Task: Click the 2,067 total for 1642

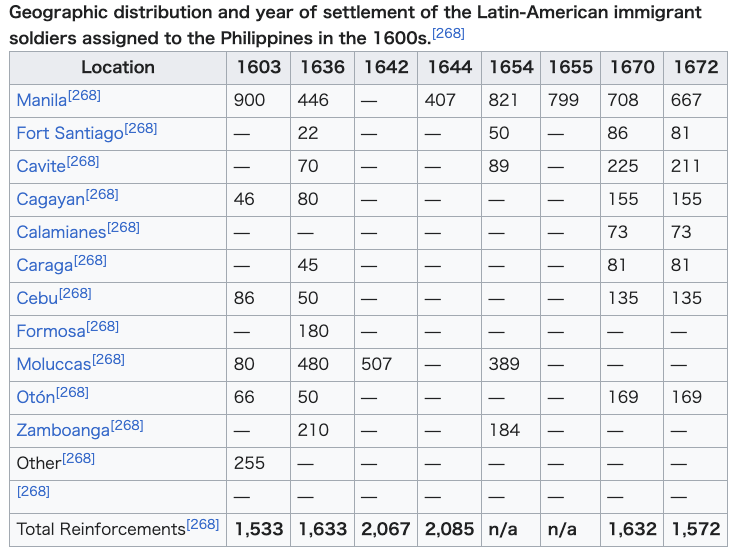Action: (386, 529)
